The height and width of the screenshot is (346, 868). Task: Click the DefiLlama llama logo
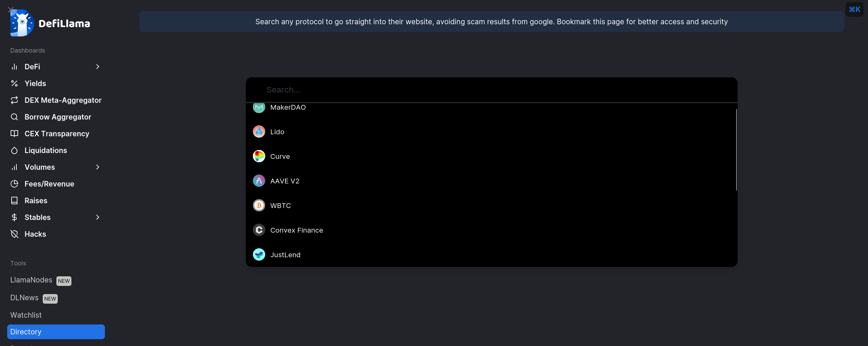point(22,23)
